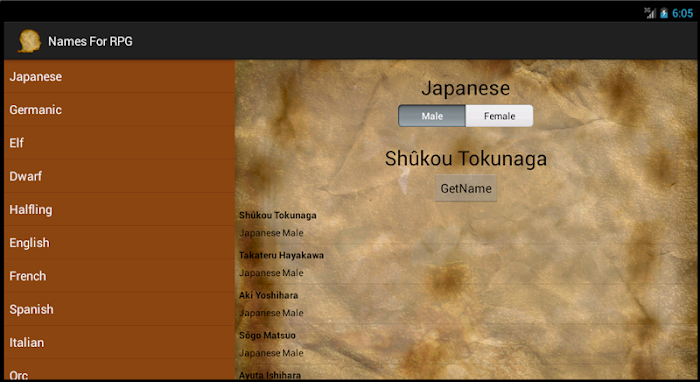Choose Germanic name category
This screenshot has height=382, width=700.
click(119, 110)
